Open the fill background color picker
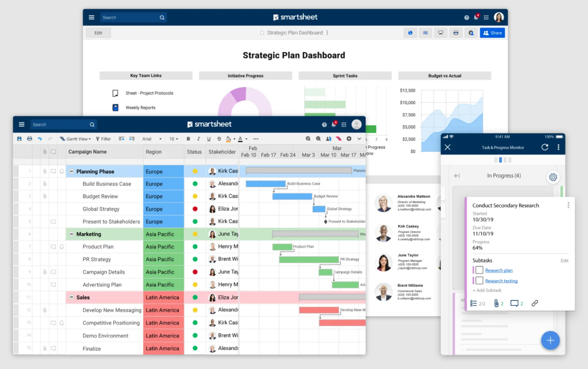This screenshot has width=588, height=369. (x=229, y=139)
